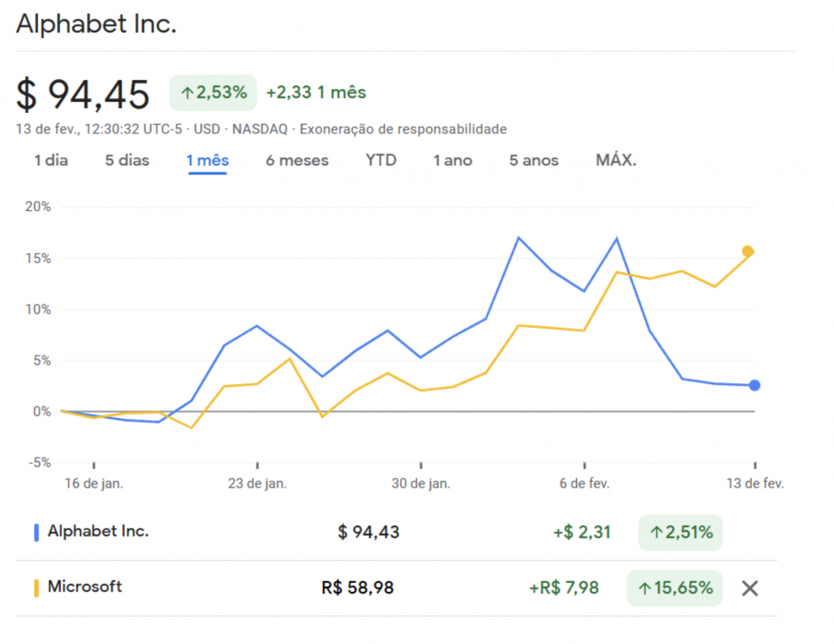Select the 1 dia time range tab
The image size is (834, 644).
[x=51, y=160]
